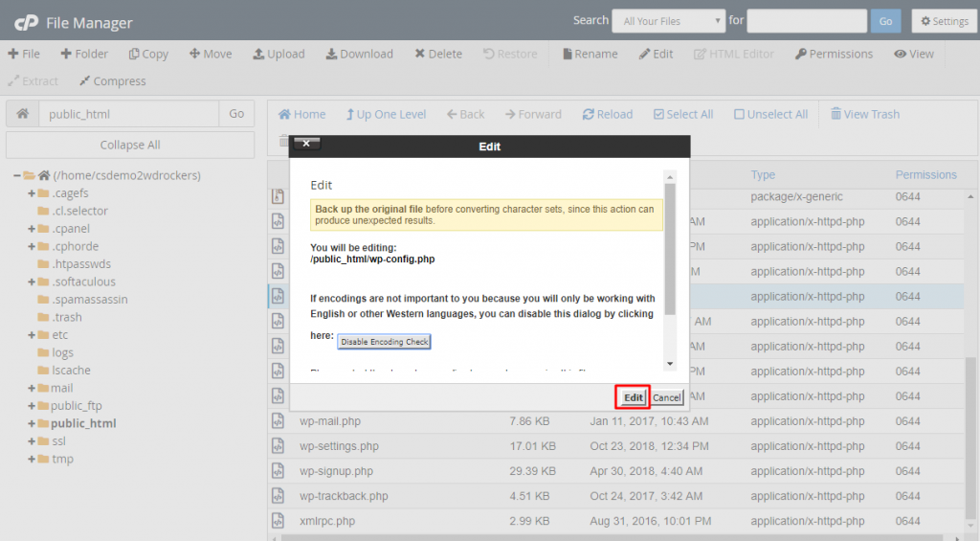
Task: Expand the public_ftp folder
Action: [32, 406]
